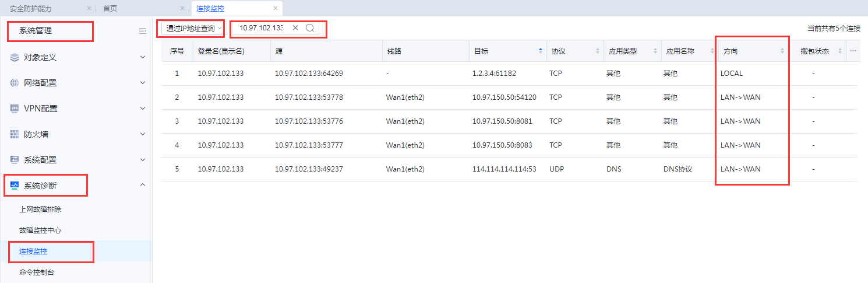868x283 pixels.
Task: Sort by 应用类型 column arrows
Action: coord(655,51)
